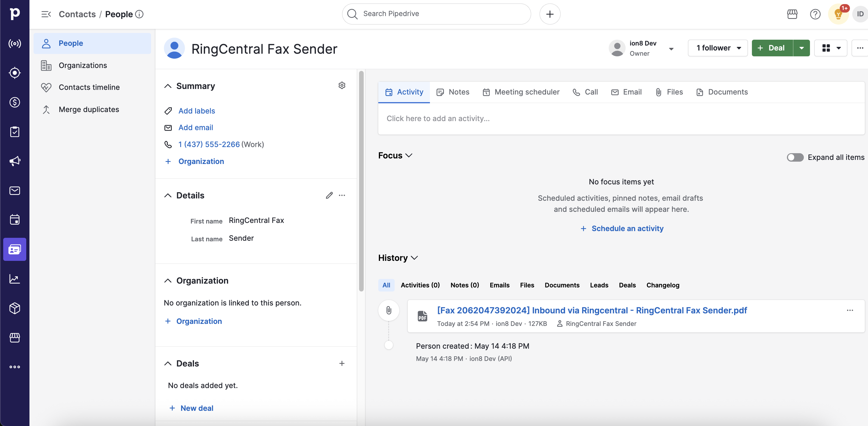Click the green Deal dropdown arrow
Screen dimensions: 868x426
801,48
